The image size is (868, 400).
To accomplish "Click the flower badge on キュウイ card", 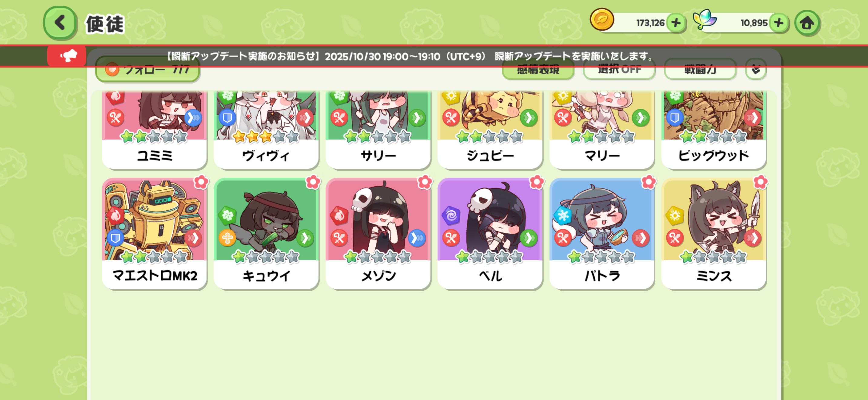I will tap(313, 182).
